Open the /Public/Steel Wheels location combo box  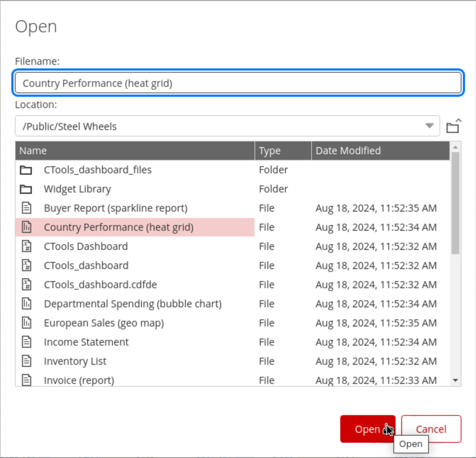click(x=220, y=126)
